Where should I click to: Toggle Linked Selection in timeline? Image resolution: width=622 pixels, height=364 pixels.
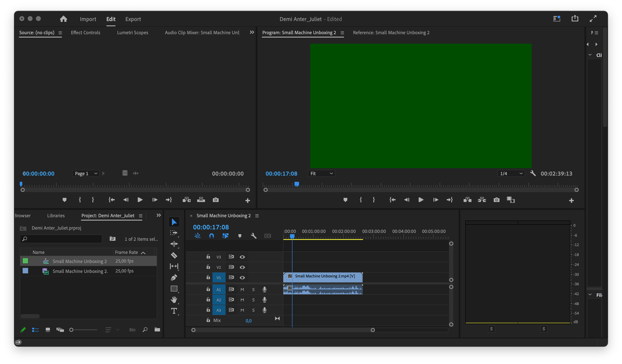[x=225, y=236]
